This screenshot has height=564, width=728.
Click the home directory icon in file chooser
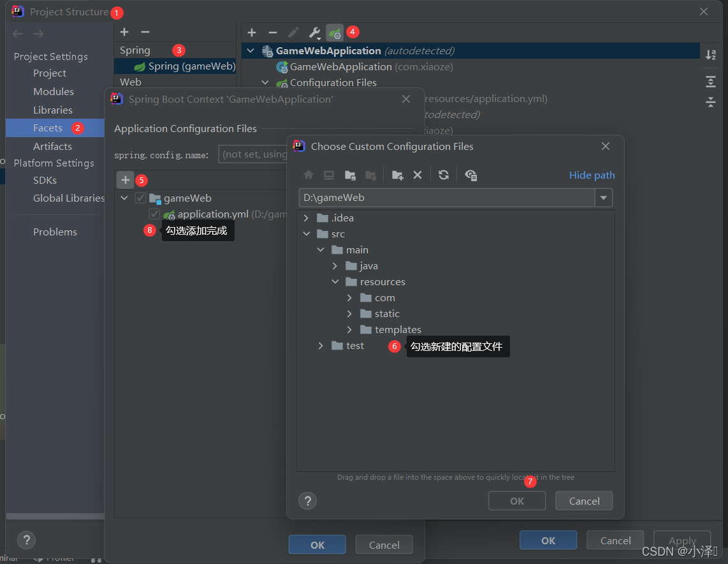point(309,175)
